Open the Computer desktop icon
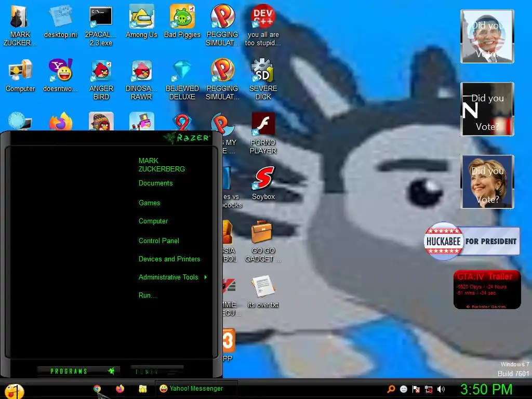The height and width of the screenshot is (399, 532). pos(20,75)
